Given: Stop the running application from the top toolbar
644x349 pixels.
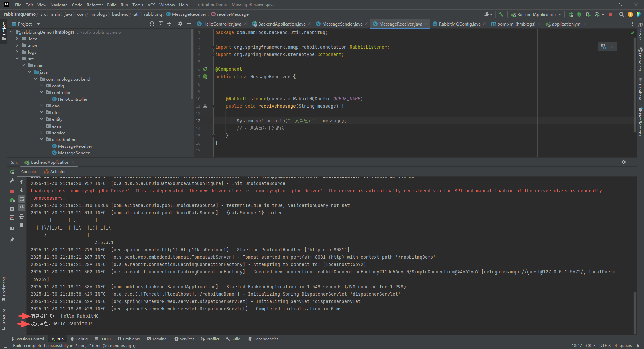Looking at the screenshot, I should click(610, 14).
